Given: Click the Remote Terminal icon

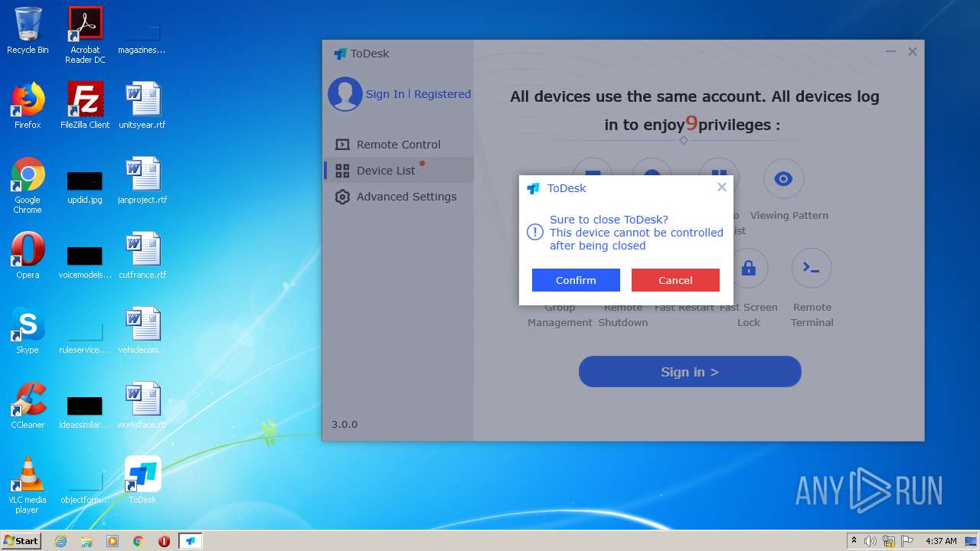Looking at the screenshot, I should pos(812,268).
